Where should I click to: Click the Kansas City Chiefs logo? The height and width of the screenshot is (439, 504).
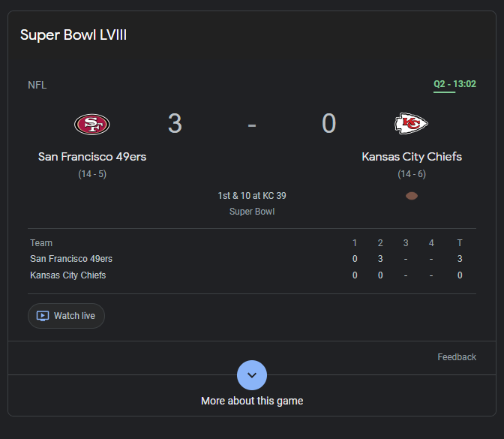coord(411,124)
